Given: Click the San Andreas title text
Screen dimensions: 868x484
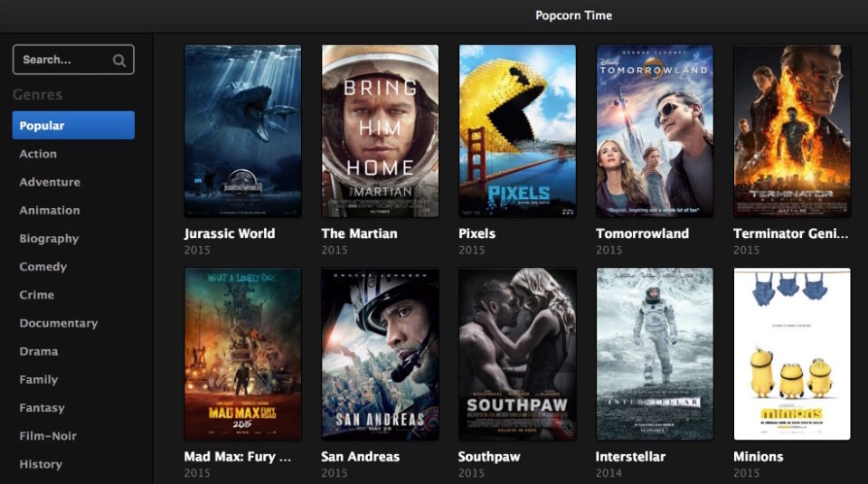Looking at the screenshot, I should pyautogui.click(x=360, y=457).
